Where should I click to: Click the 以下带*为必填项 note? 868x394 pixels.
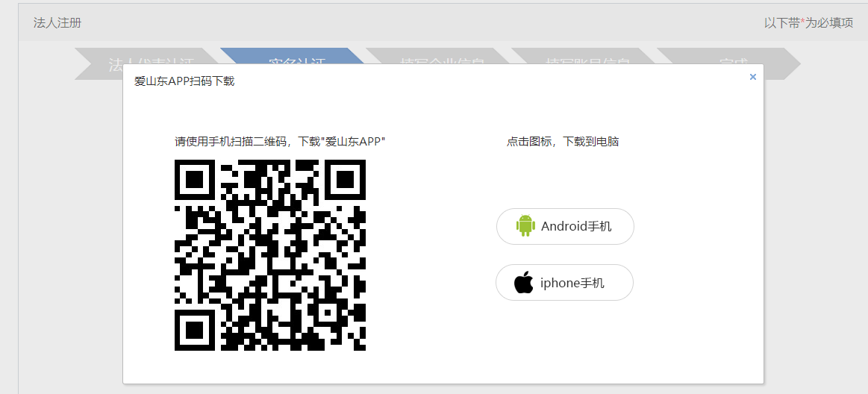click(x=809, y=22)
